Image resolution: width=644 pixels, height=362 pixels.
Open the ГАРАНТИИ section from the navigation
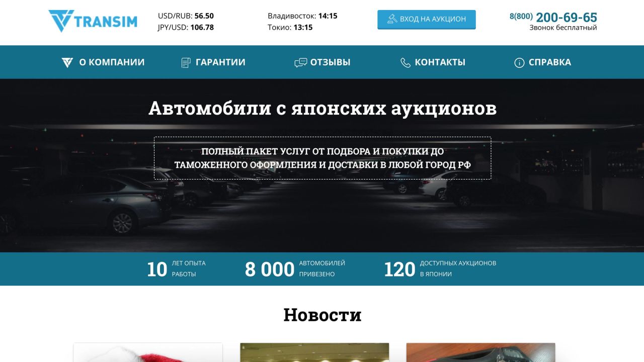tap(221, 62)
